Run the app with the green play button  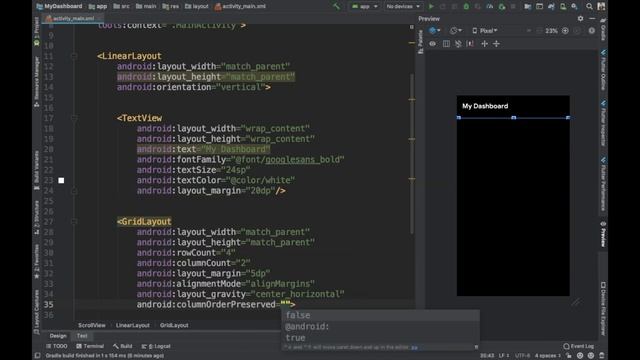click(431, 7)
